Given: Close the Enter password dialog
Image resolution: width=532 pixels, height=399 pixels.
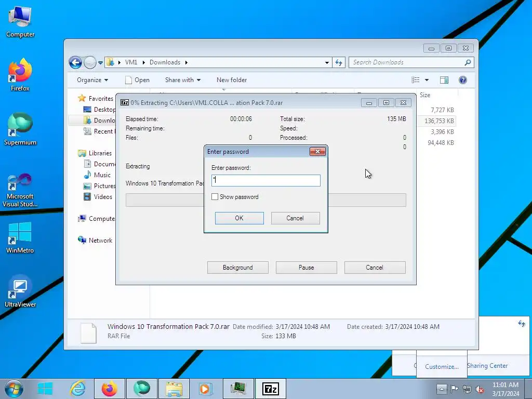Looking at the screenshot, I should (317, 151).
